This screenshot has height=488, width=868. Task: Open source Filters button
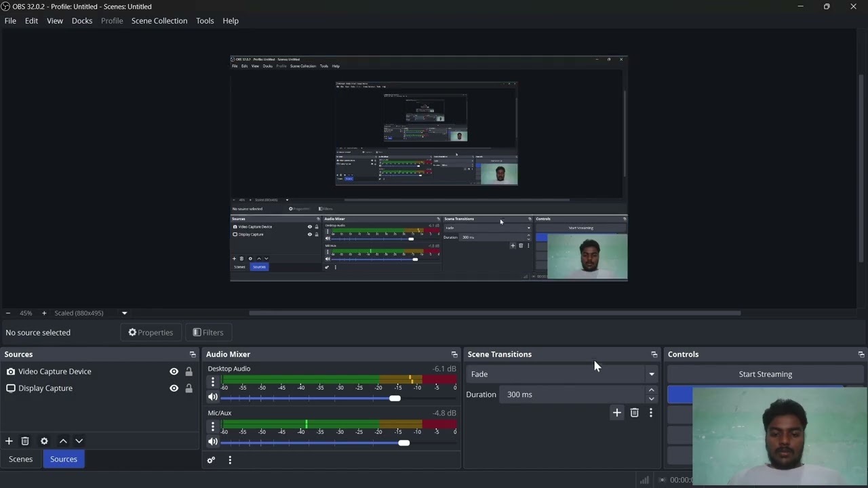[x=208, y=332]
